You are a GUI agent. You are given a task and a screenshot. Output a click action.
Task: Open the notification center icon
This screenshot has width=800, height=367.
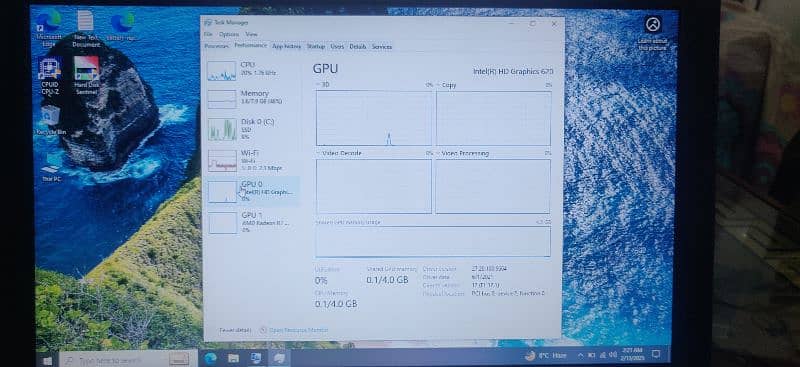(x=657, y=353)
